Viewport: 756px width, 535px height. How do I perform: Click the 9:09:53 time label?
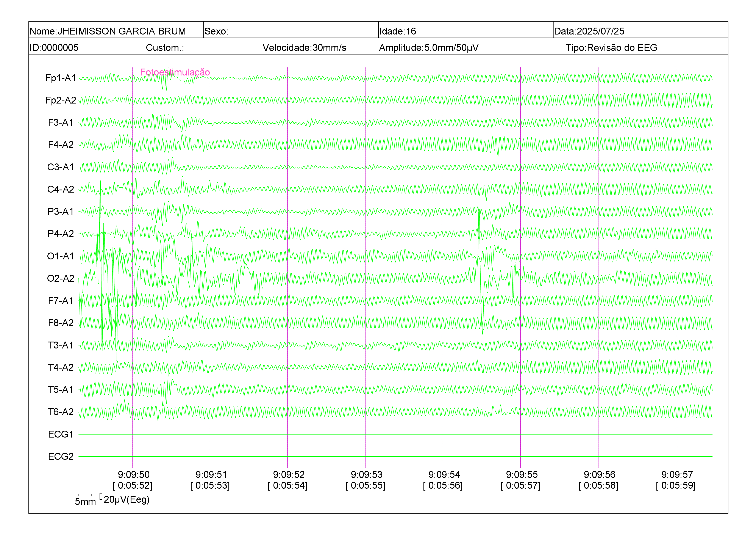(367, 474)
